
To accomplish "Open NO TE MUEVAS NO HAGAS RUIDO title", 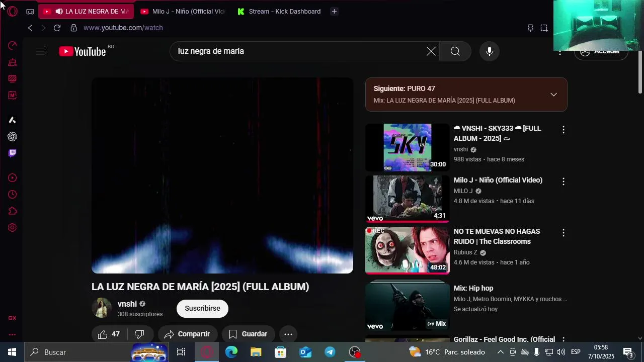I will pos(497,236).
